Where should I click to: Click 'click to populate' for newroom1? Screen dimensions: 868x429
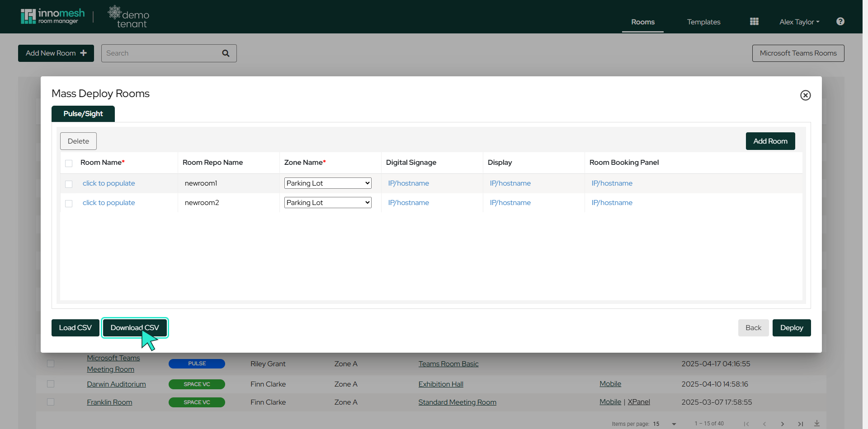(x=109, y=183)
